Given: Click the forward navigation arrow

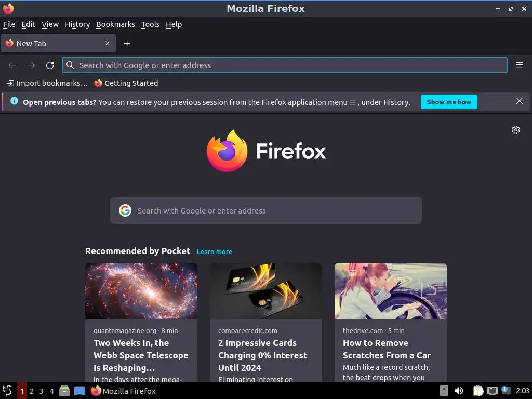Looking at the screenshot, I should pos(31,65).
